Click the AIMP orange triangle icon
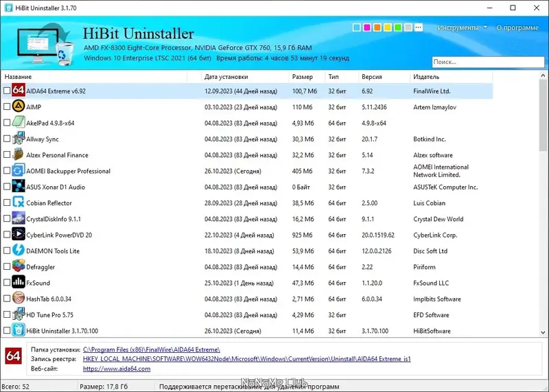This screenshot has height=392, width=549. pos(19,106)
